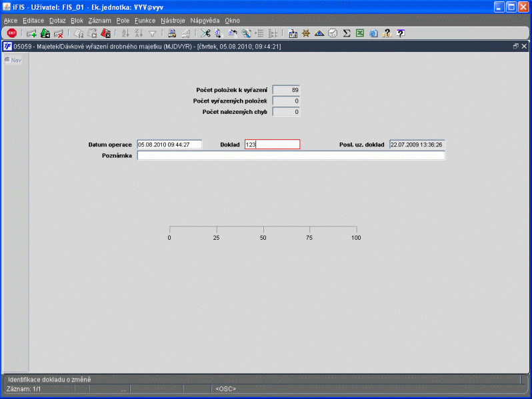This screenshot has width=532, height=399.
Task: Click the sigma sum icon
Action: [347, 33]
